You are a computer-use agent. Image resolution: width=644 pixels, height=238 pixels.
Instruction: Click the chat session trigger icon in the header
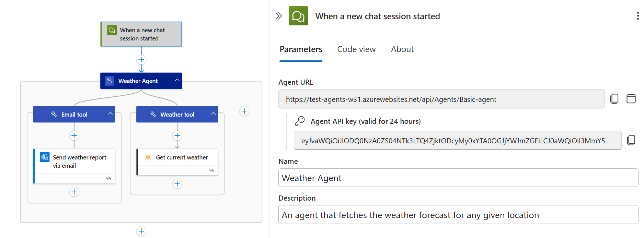[298, 16]
